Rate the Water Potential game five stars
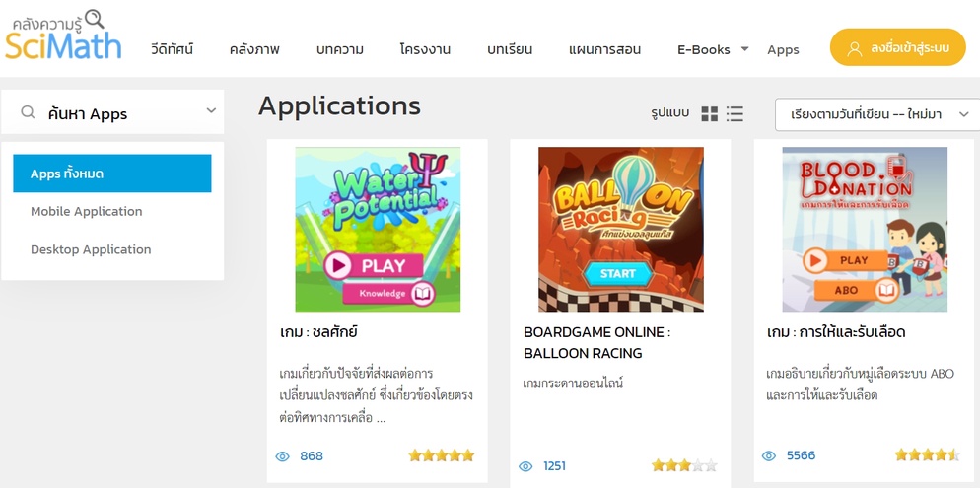 coord(467,455)
